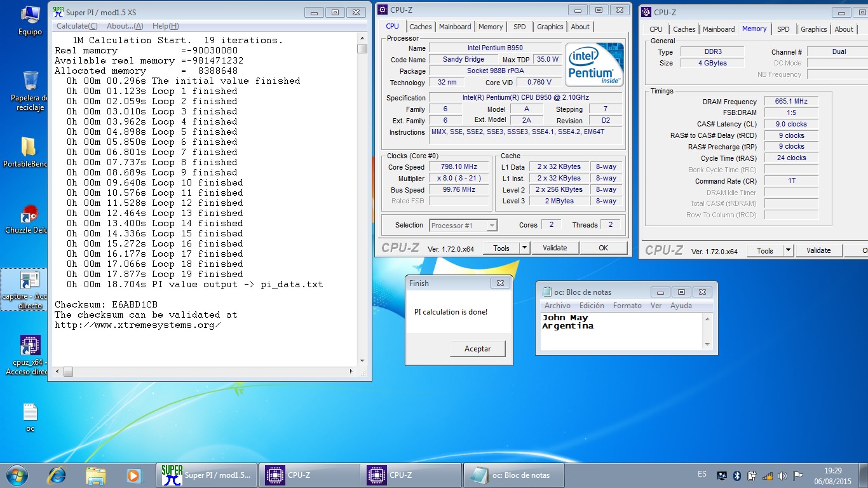
Task: Open Ver menu in Bloc de notas
Action: 656,306
